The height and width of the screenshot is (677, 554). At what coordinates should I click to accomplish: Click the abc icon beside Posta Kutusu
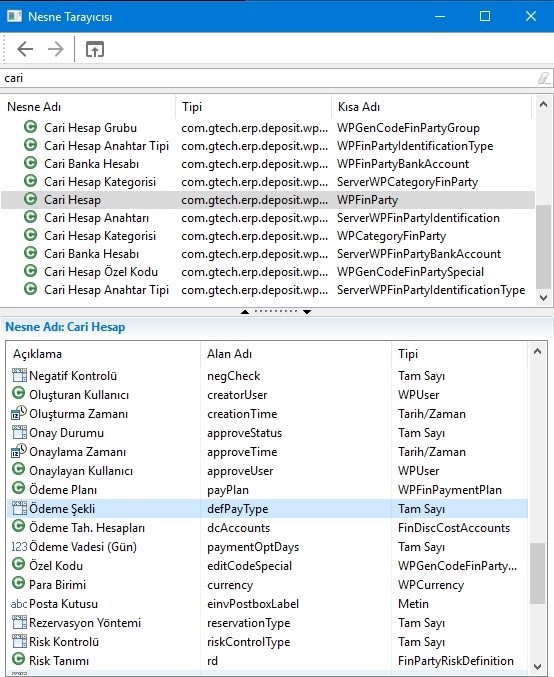point(19,604)
